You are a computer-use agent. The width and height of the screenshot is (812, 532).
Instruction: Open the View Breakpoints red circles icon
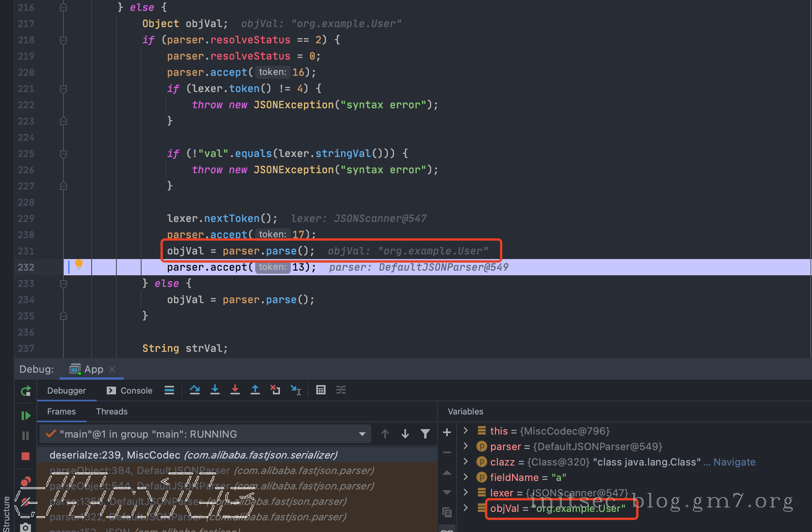click(26, 482)
